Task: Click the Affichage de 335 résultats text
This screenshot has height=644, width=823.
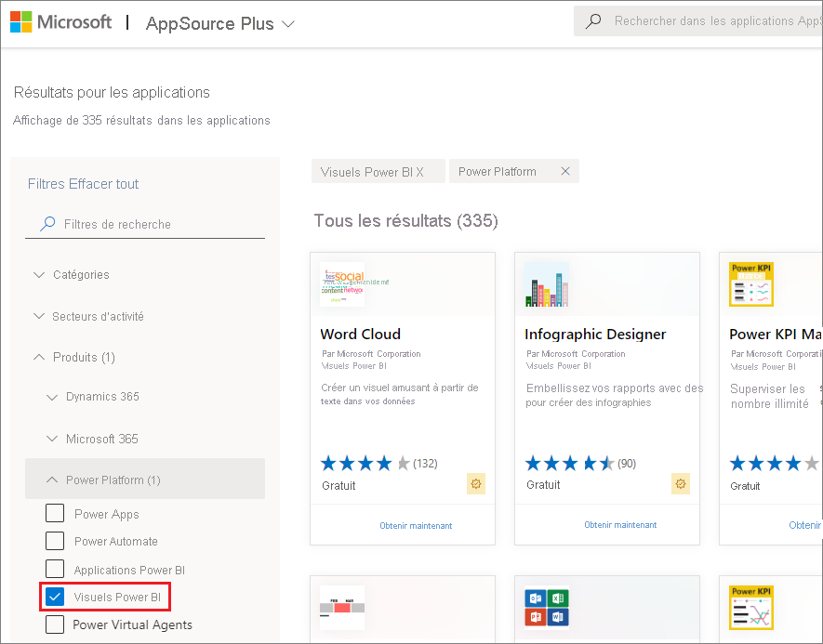Action: (141, 121)
